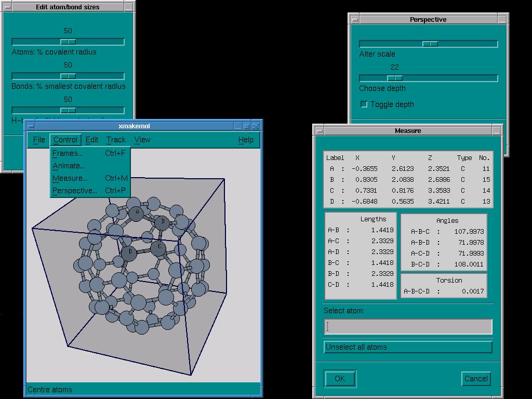Screen dimensions: 532x399
Task: Click the Choose depth slider handle
Action: pos(395,78)
